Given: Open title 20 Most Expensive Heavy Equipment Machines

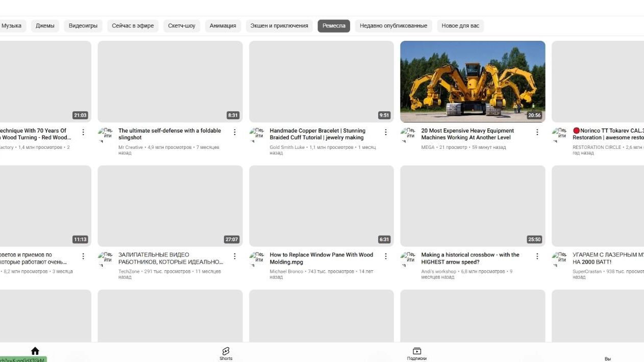Looking at the screenshot, I should 467,134.
